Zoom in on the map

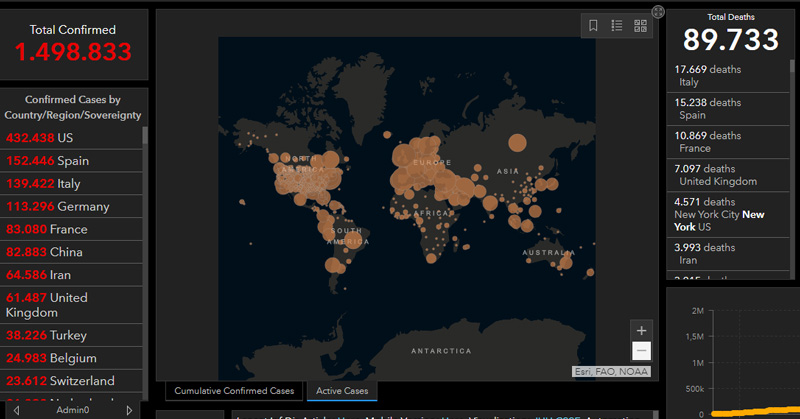[x=641, y=330]
